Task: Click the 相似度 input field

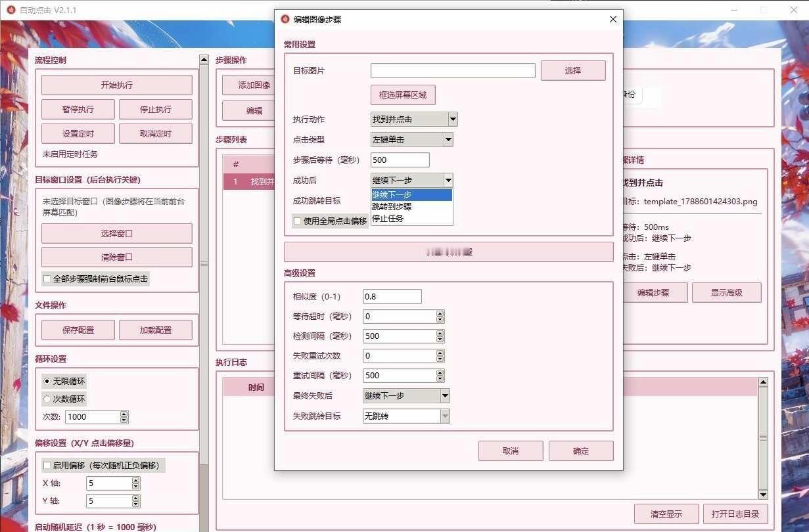Action: click(392, 296)
